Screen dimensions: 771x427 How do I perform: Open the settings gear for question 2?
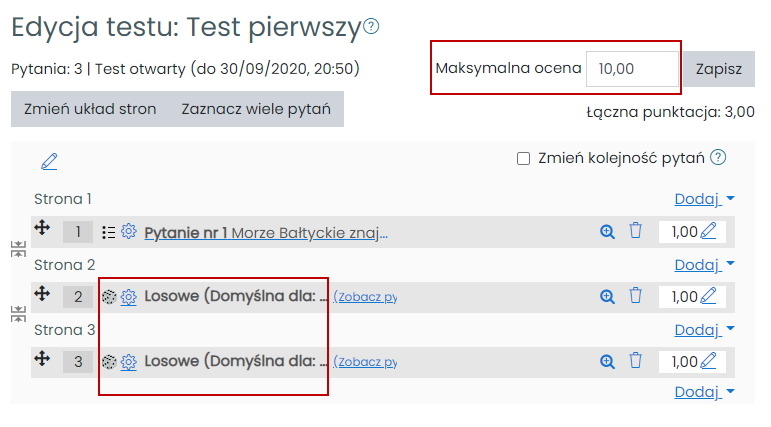click(x=129, y=297)
